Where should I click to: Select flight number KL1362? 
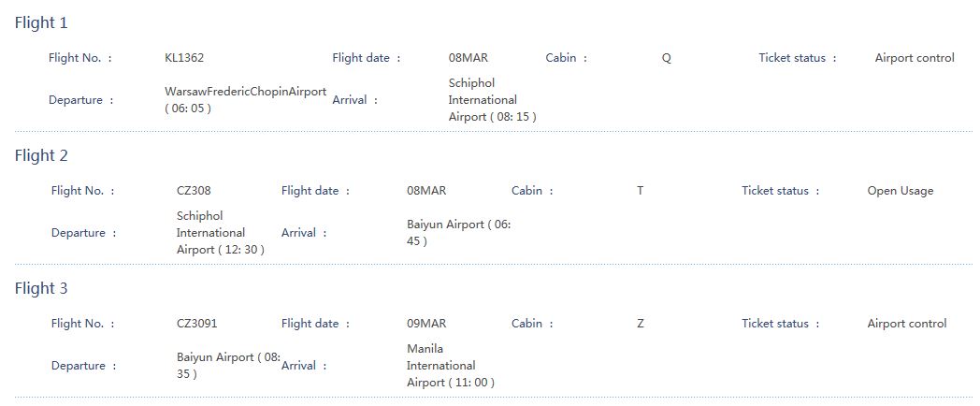[x=184, y=58]
